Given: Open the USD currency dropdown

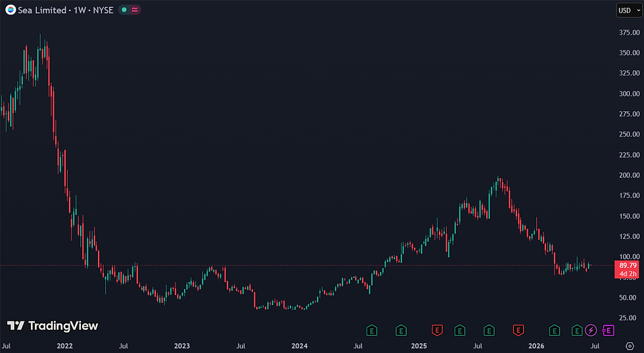Looking at the screenshot, I should [x=629, y=11].
